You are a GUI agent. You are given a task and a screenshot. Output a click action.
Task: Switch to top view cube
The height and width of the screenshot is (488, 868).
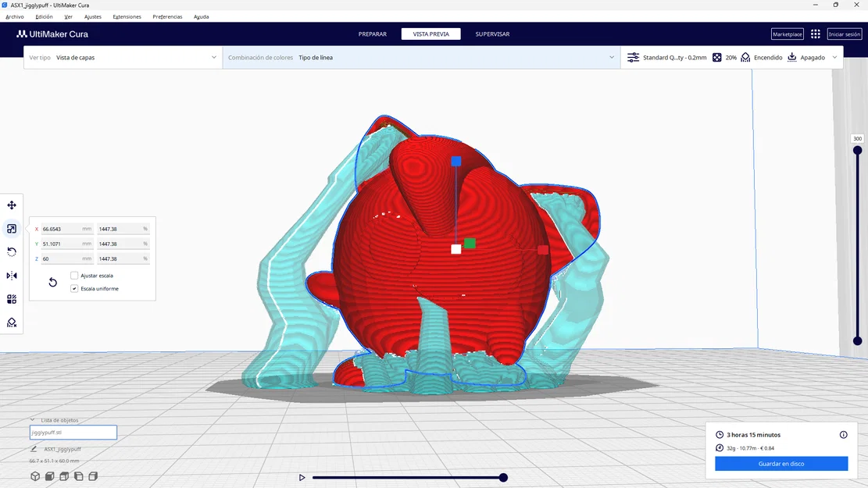pos(64,476)
